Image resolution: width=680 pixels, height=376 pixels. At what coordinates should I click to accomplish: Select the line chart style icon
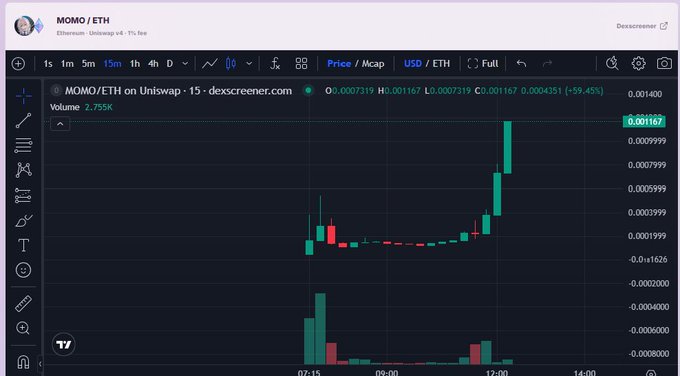coord(209,64)
